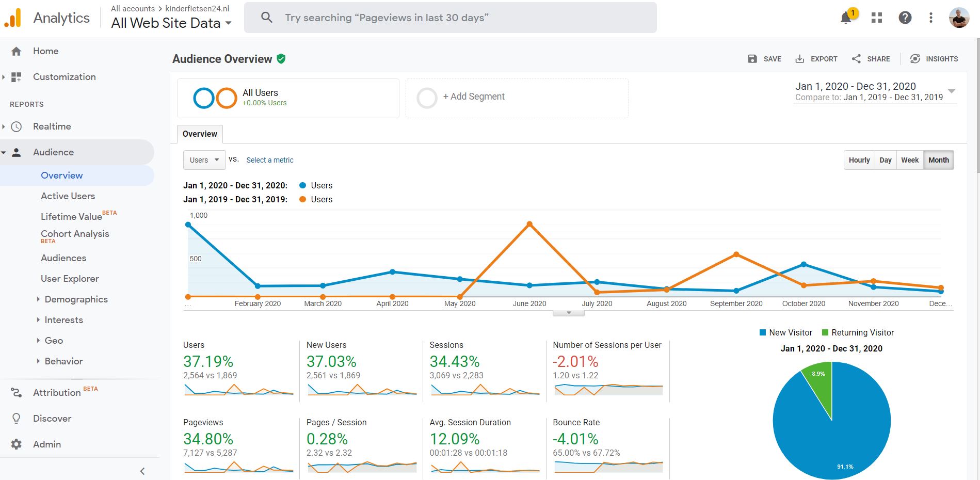Click the Customization dashboard icon
Screen dimensions: 980x480
click(x=17, y=77)
